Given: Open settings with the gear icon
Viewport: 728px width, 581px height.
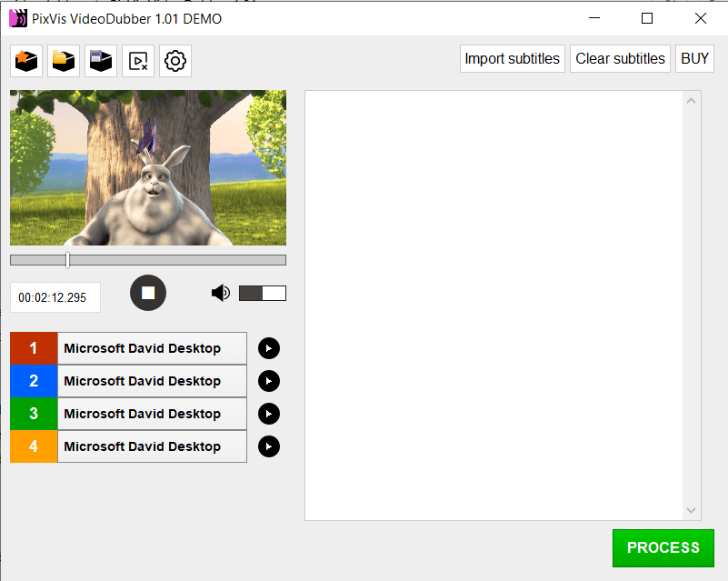Looking at the screenshot, I should pyautogui.click(x=175, y=61).
